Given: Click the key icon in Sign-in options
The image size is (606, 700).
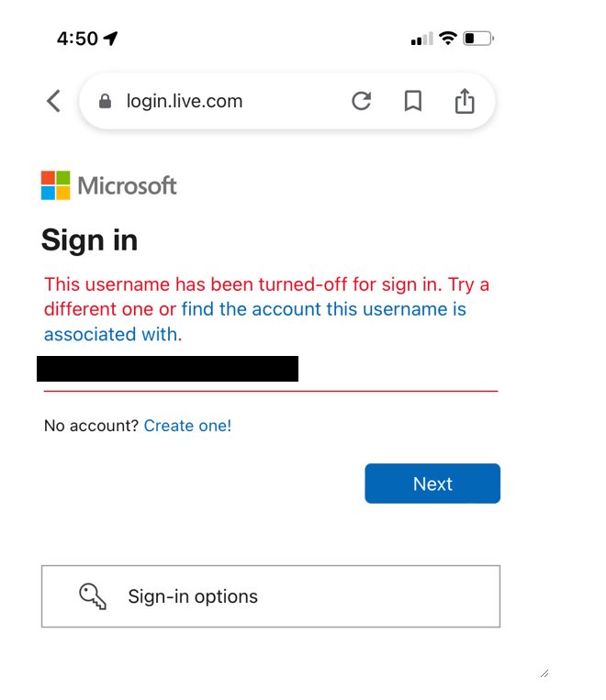Looking at the screenshot, I should 93,596.
